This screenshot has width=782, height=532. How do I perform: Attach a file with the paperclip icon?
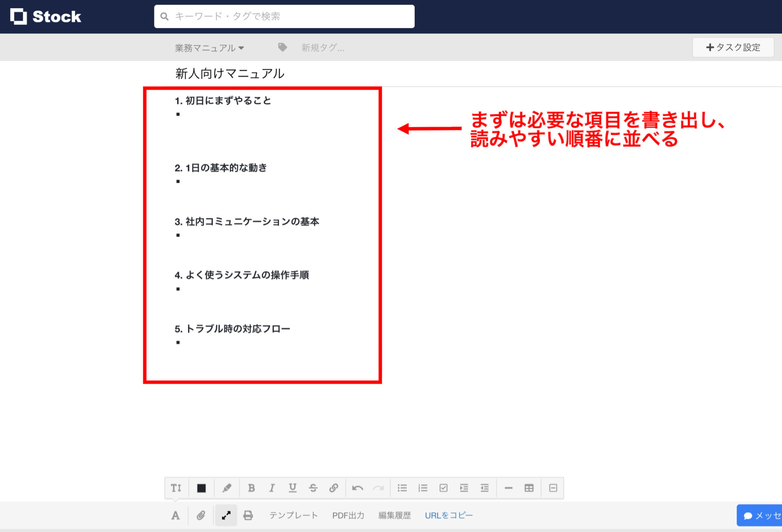[x=201, y=515]
